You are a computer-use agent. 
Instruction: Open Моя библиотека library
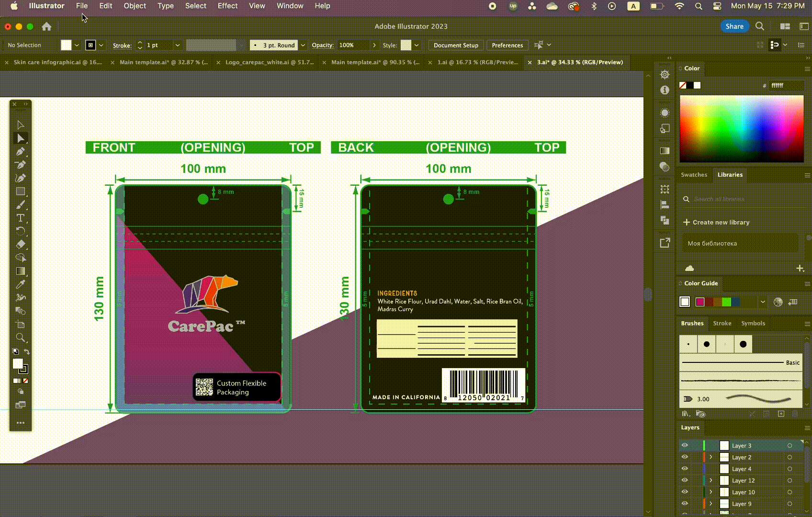pos(740,243)
